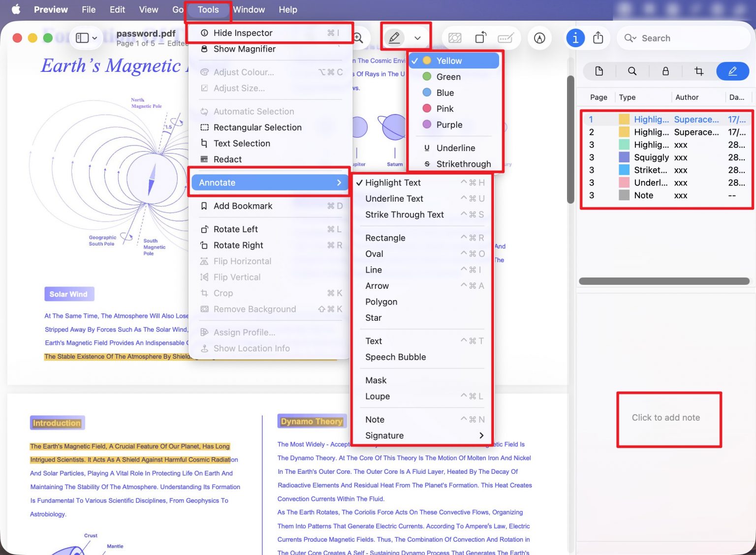Toggle the checked Highlight Text item
The height and width of the screenshot is (555, 756).
422,183
